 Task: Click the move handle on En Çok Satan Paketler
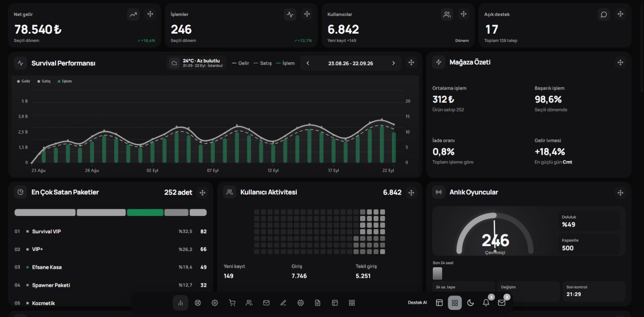pos(202,192)
